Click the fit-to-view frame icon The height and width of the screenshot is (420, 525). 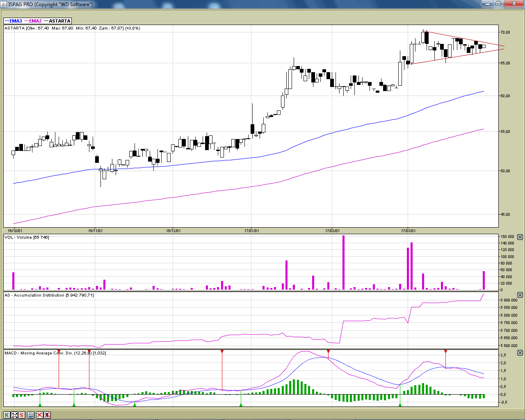[x=14, y=415]
